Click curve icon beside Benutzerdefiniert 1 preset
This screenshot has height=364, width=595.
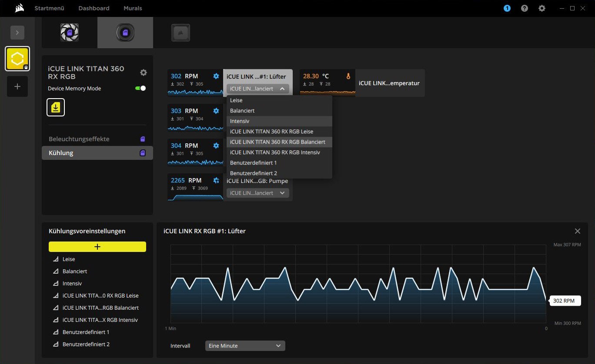(x=55, y=332)
